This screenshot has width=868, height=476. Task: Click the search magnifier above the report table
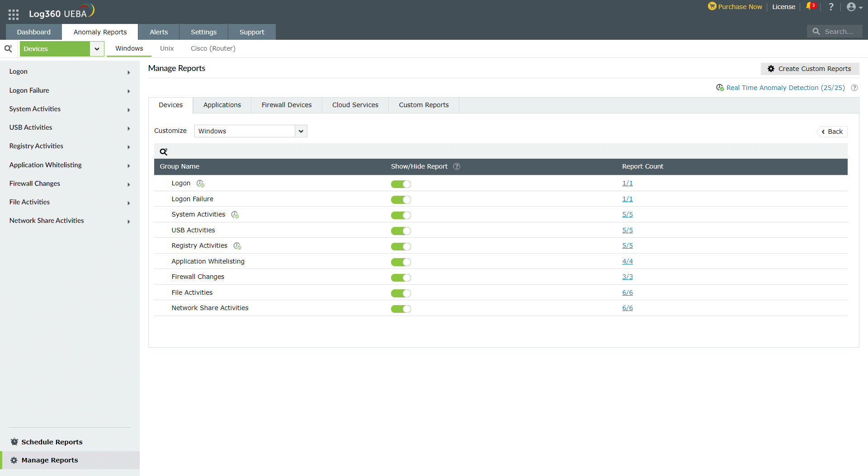164,151
